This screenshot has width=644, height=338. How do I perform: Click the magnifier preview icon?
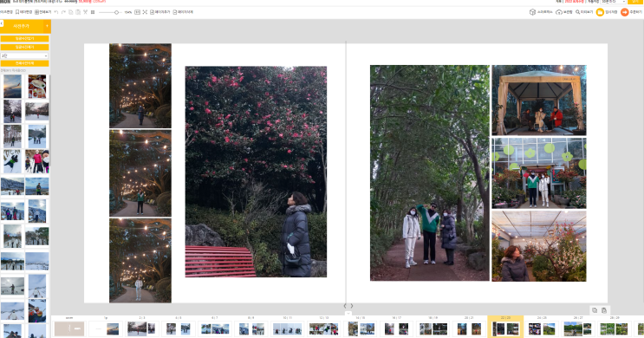pos(578,12)
